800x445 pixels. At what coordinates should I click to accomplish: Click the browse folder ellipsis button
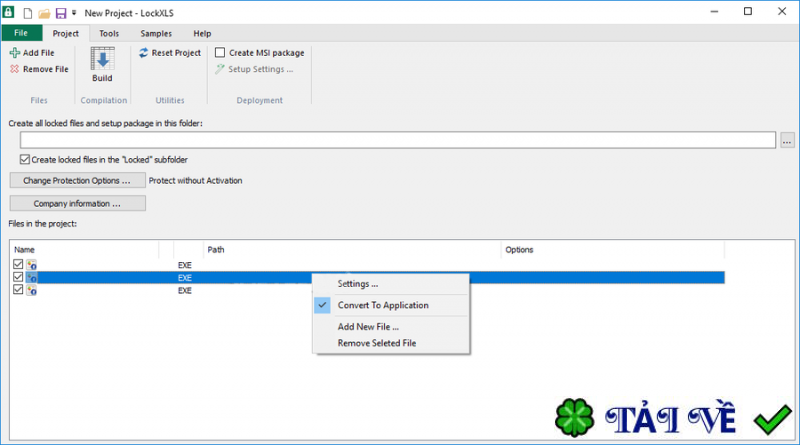pyautogui.click(x=787, y=140)
